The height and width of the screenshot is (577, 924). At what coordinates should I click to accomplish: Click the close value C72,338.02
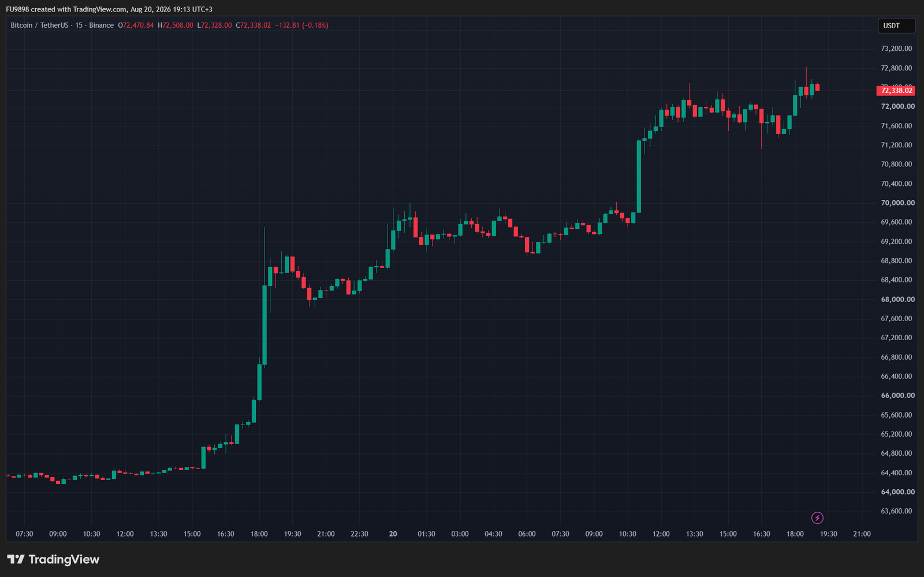(x=253, y=25)
